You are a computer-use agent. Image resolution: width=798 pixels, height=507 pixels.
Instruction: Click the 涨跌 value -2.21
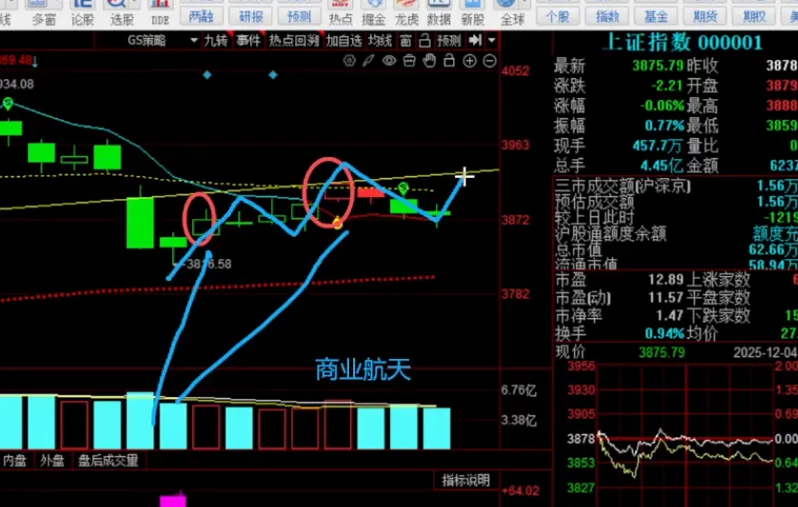(668, 85)
